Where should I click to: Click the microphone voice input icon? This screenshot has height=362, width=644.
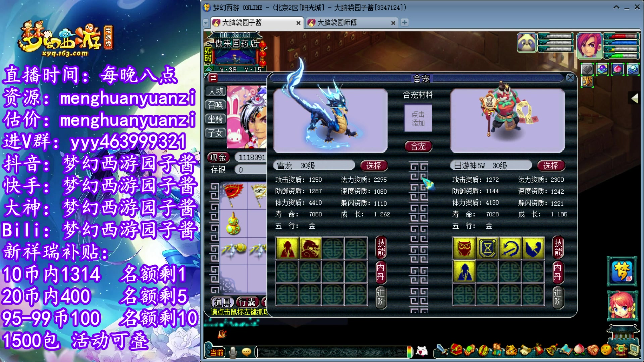(233, 352)
